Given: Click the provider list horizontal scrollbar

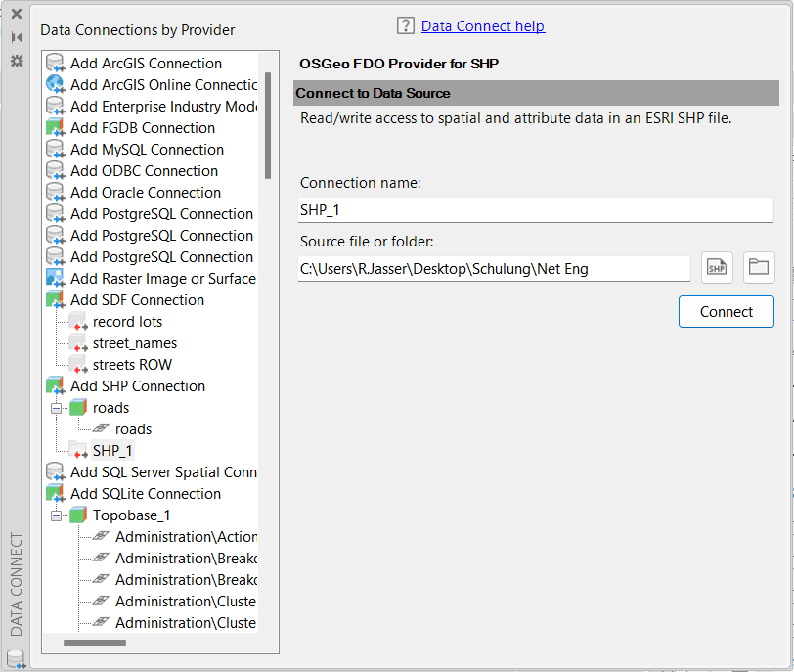Looking at the screenshot, I should pyautogui.click(x=95, y=643).
